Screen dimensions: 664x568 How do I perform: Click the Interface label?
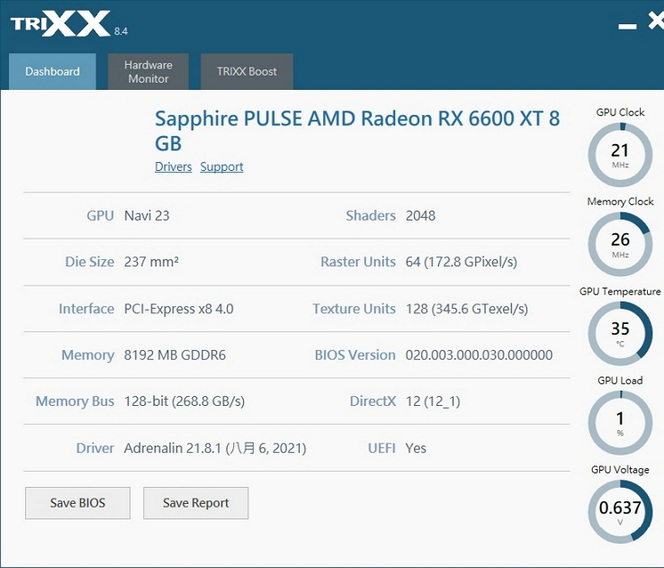pyautogui.click(x=86, y=309)
